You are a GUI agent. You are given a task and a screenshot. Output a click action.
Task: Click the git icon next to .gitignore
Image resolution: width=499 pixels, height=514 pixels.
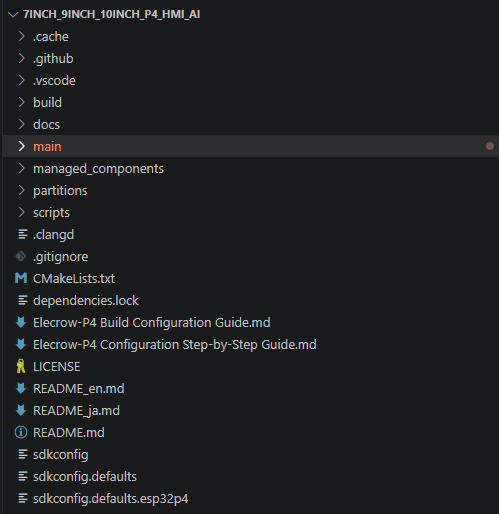[x=21, y=256]
